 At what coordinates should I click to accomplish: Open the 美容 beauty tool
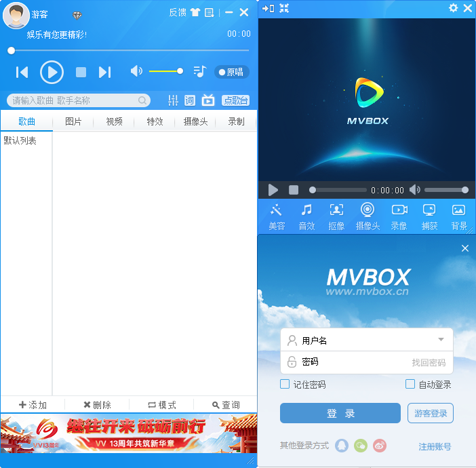pos(277,217)
